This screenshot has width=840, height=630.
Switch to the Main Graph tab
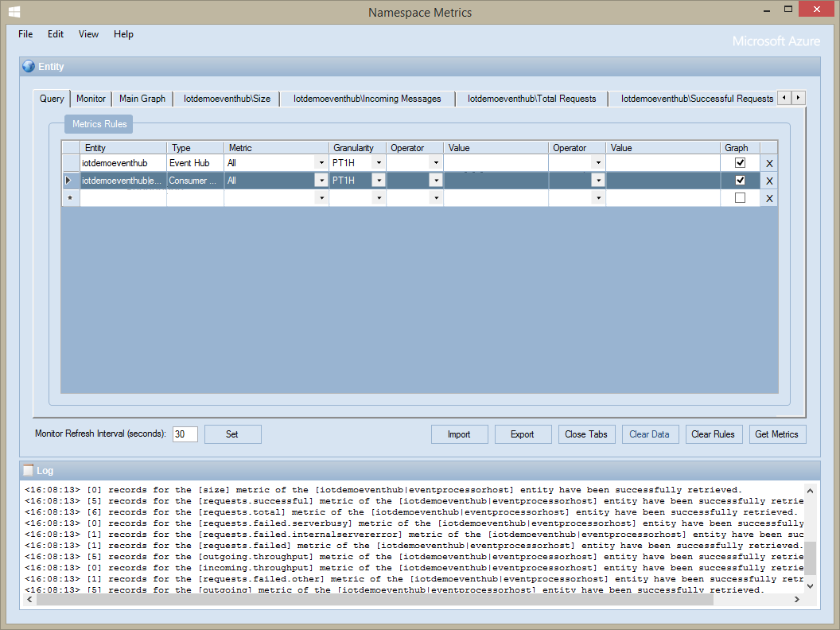pyautogui.click(x=142, y=99)
